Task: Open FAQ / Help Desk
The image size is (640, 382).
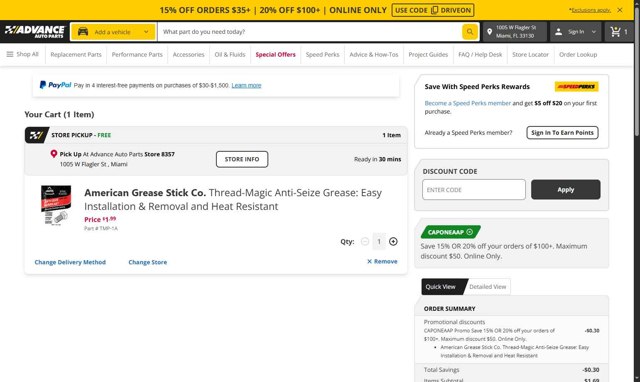Action: click(x=480, y=54)
